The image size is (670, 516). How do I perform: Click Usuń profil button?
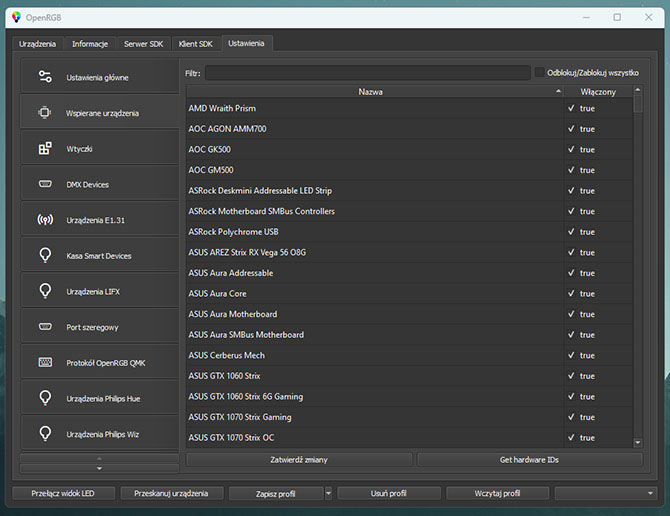click(389, 493)
